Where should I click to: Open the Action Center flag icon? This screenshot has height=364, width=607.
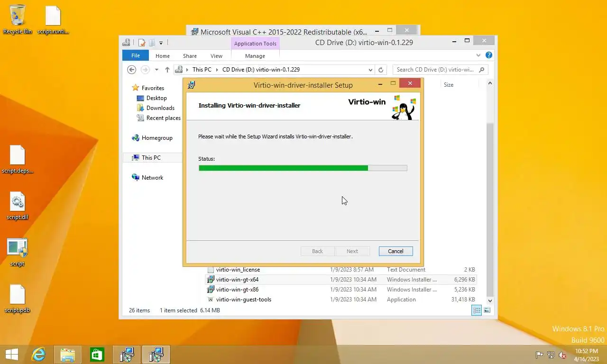539,355
